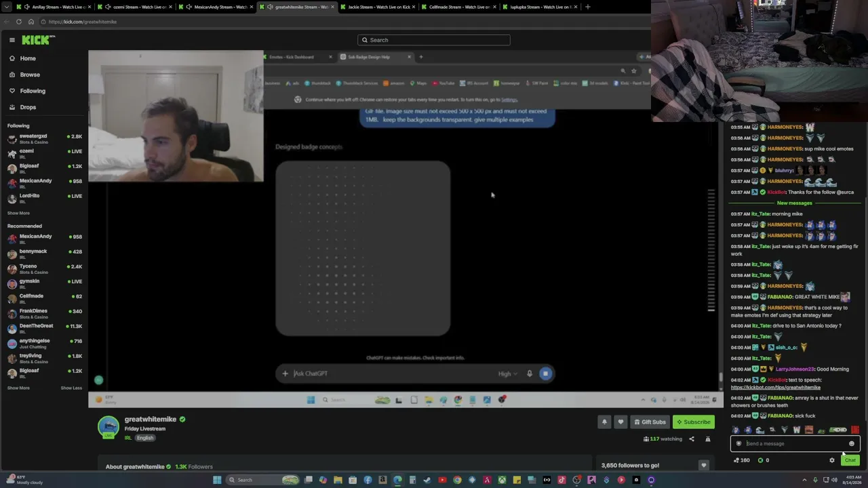Open the kickbot.com tips link in chat

(775, 388)
